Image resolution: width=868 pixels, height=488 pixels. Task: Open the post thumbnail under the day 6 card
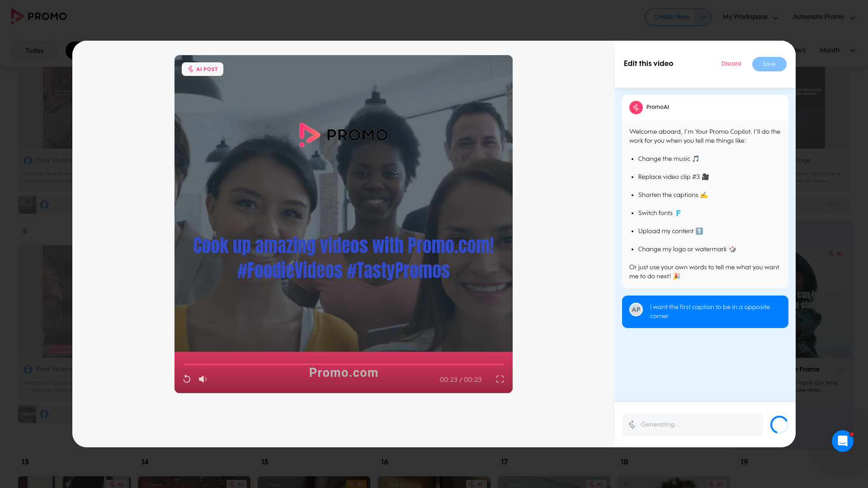(x=27, y=414)
